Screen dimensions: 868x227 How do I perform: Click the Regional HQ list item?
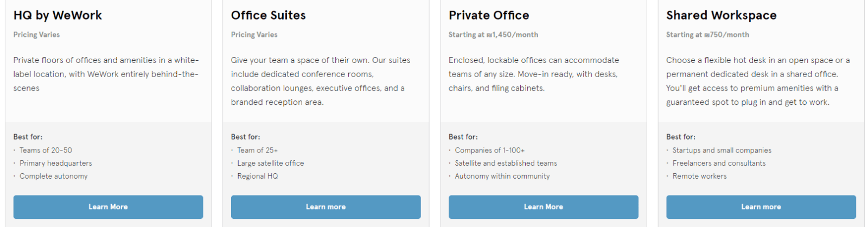click(257, 176)
